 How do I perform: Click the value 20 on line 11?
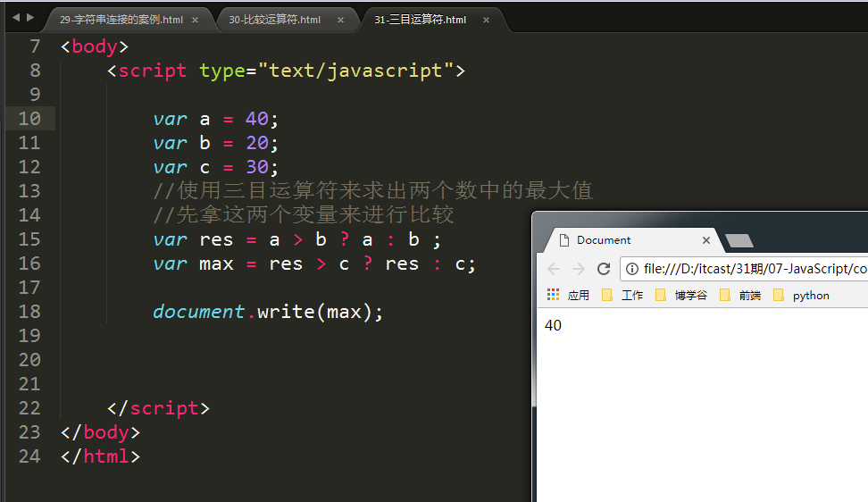coord(257,143)
